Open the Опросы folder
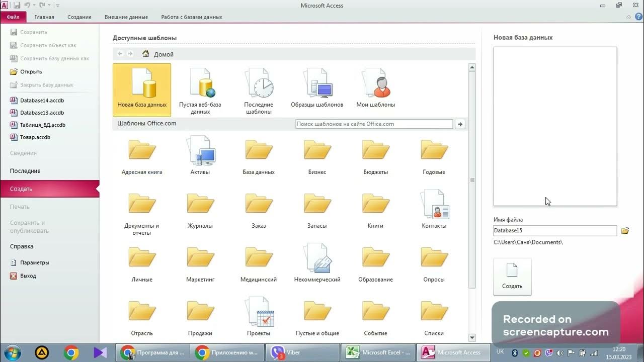 (434, 264)
